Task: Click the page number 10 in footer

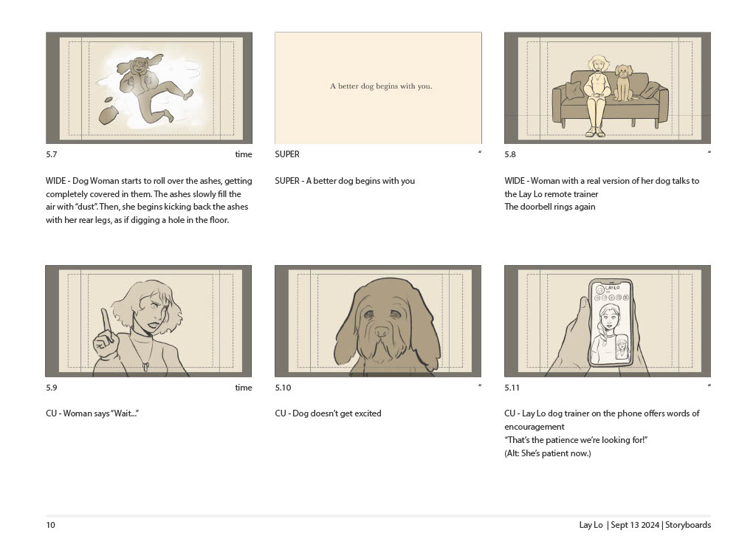Action: [x=51, y=525]
